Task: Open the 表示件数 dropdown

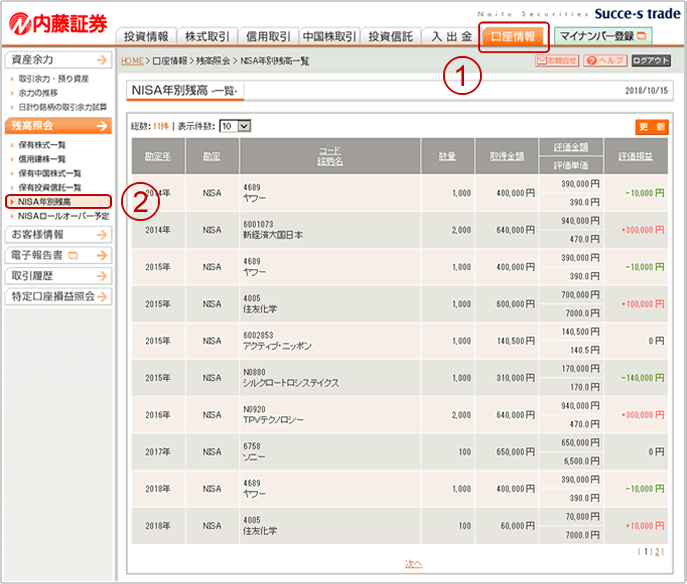Action: point(235,126)
